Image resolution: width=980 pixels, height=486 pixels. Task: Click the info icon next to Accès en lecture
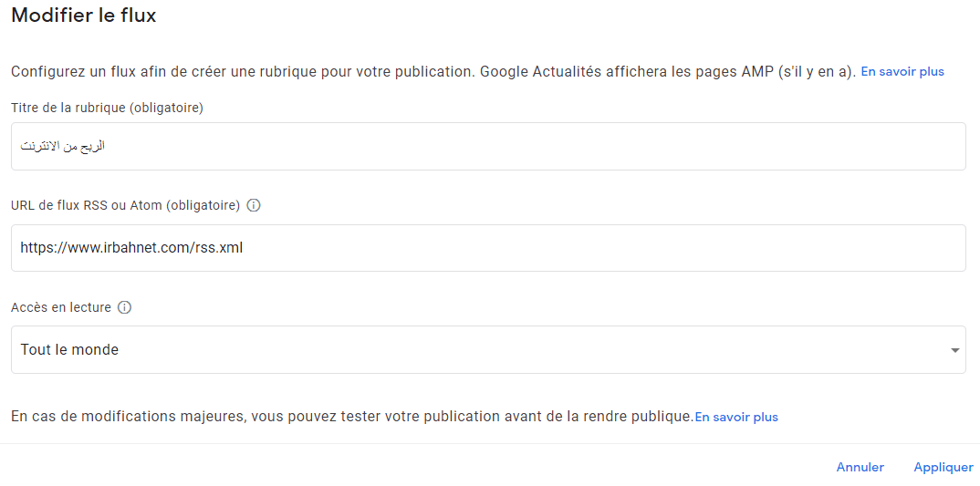[x=125, y=307]
